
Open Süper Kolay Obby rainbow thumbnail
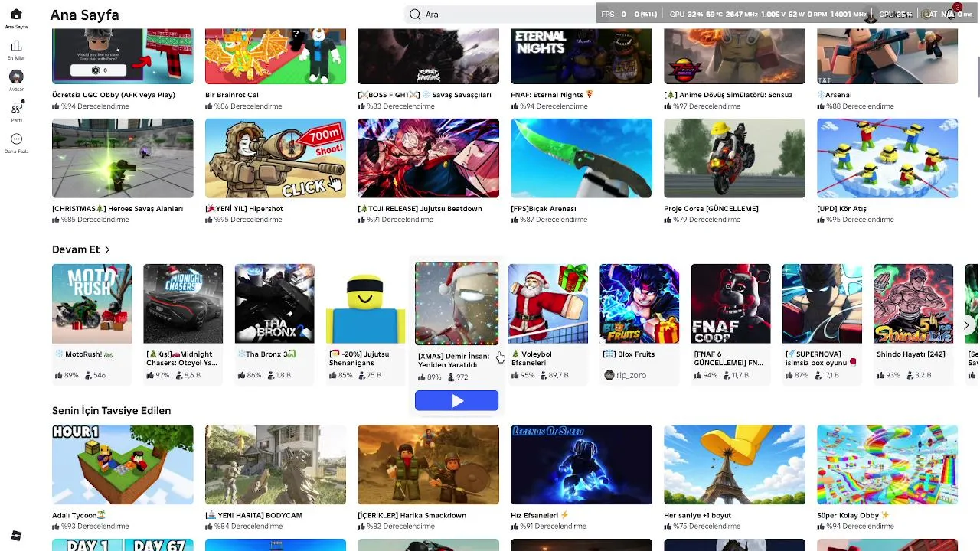click(887, 465)
